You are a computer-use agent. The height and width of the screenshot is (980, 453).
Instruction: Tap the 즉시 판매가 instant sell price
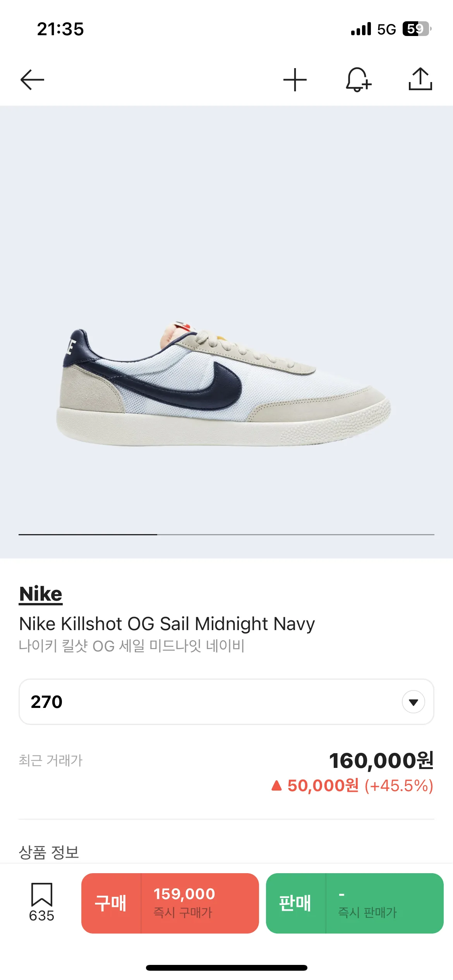pyautogui.click(x=367, y=912)
